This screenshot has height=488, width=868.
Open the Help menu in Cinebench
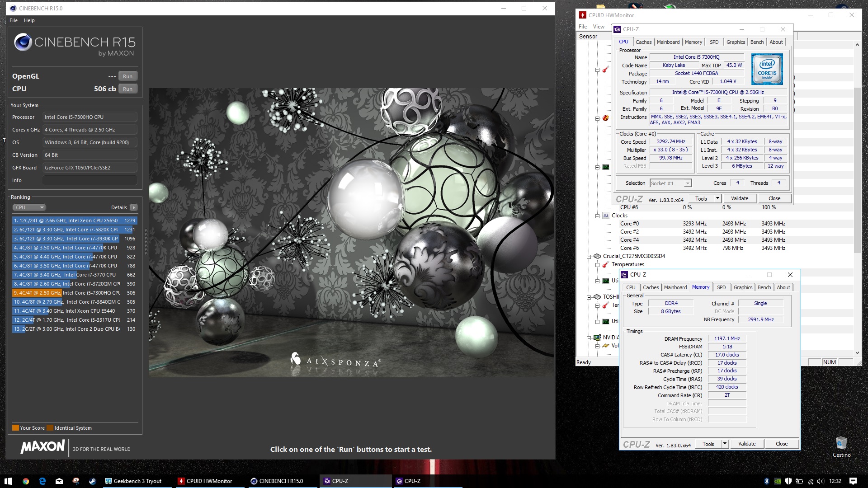29,20
